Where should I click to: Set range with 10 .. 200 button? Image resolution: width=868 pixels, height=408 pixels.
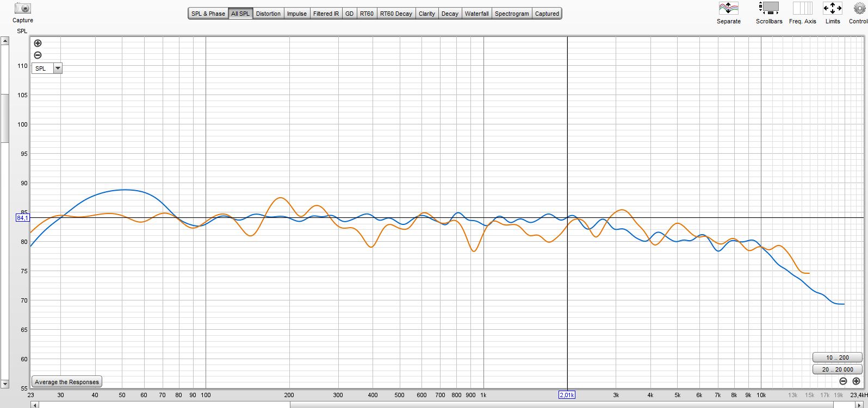[x=837, y=357]
